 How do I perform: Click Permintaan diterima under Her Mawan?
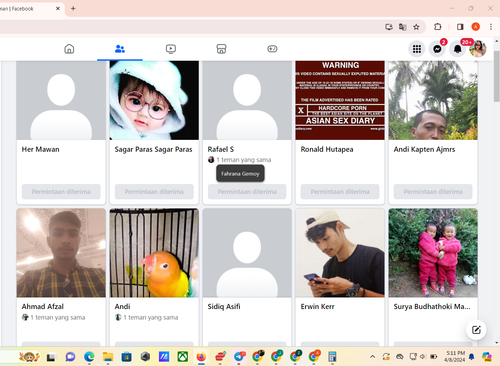[61, 192]
